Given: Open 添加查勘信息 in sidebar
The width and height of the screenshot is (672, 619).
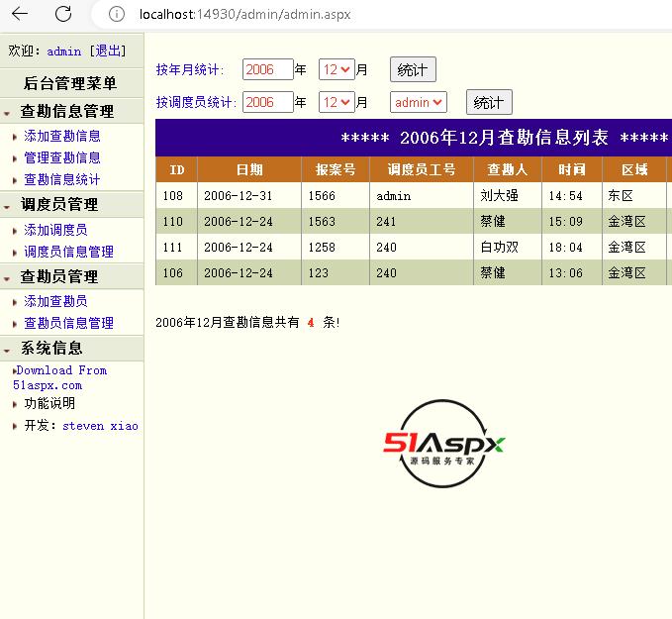Looking at the screenshot, I should 61,137.
